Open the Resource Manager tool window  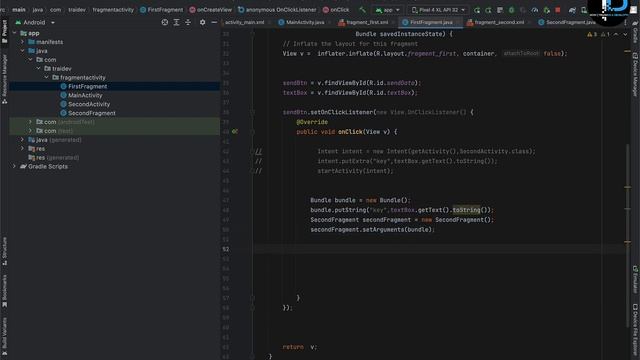[4, 78]
